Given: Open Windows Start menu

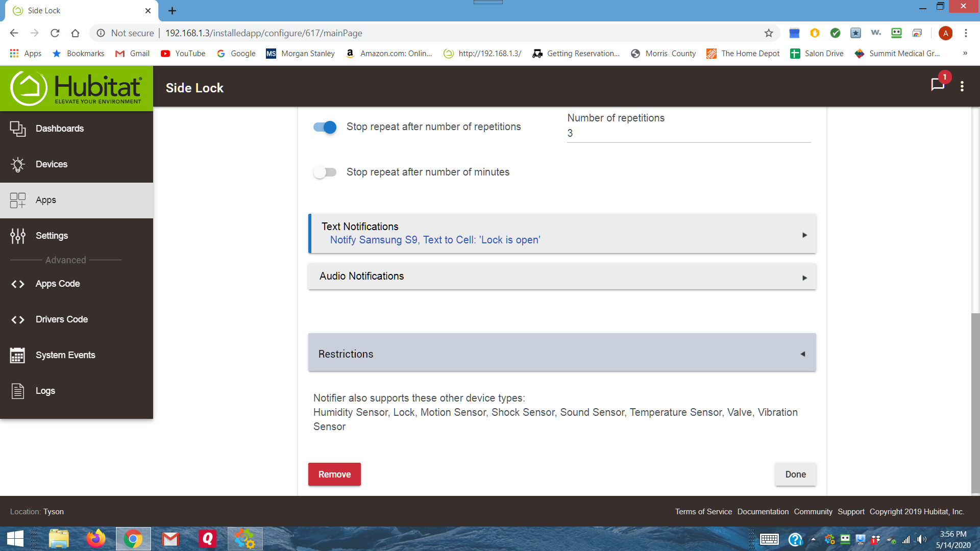Looking at the screenshot, I should point(15,539).
